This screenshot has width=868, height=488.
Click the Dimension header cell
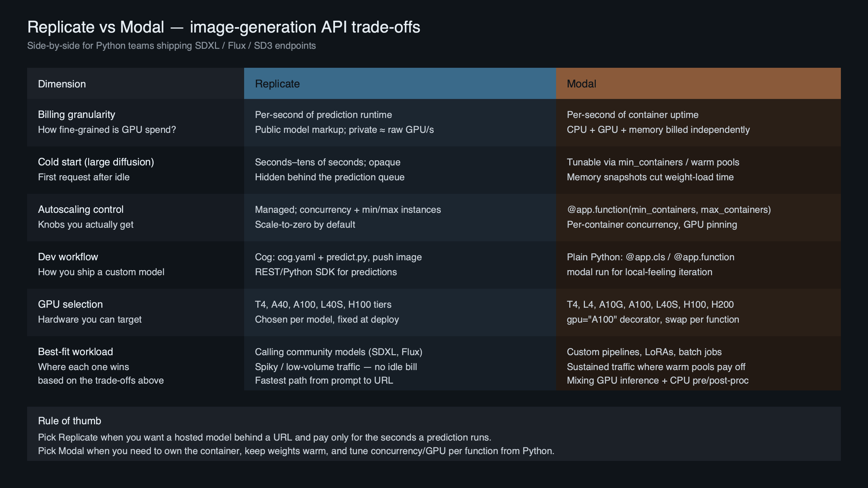tap(62, 84)
